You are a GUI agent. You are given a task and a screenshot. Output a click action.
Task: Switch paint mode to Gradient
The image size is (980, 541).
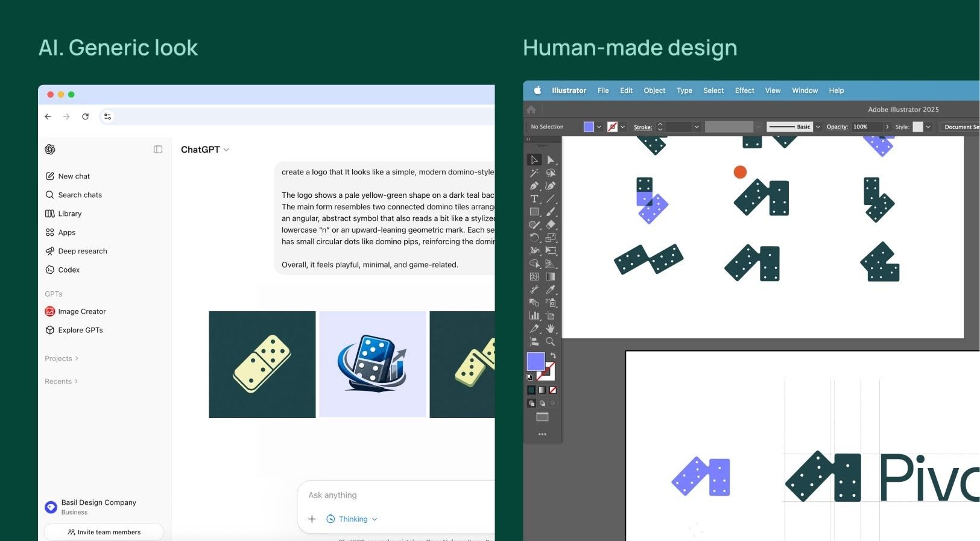click(542, 390)
